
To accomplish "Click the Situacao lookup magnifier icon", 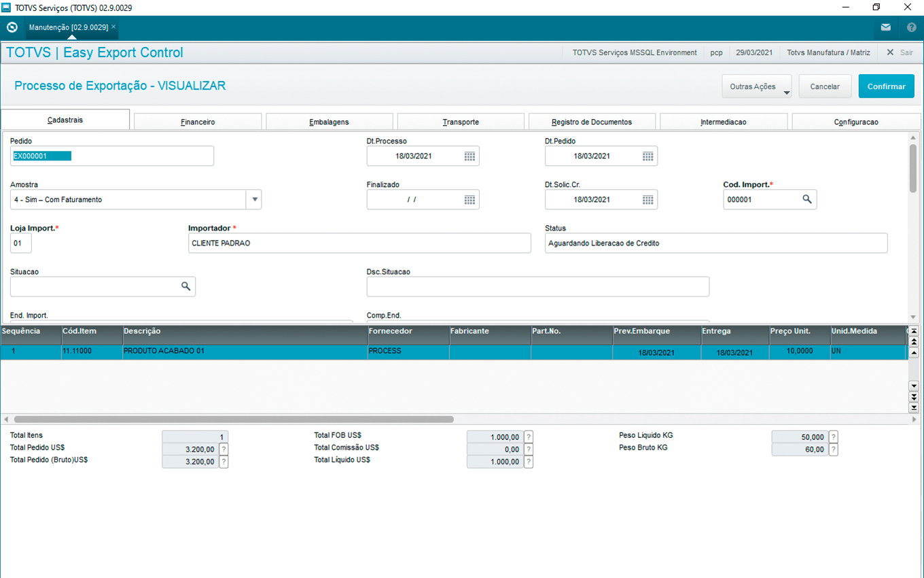I will point(185,286).
